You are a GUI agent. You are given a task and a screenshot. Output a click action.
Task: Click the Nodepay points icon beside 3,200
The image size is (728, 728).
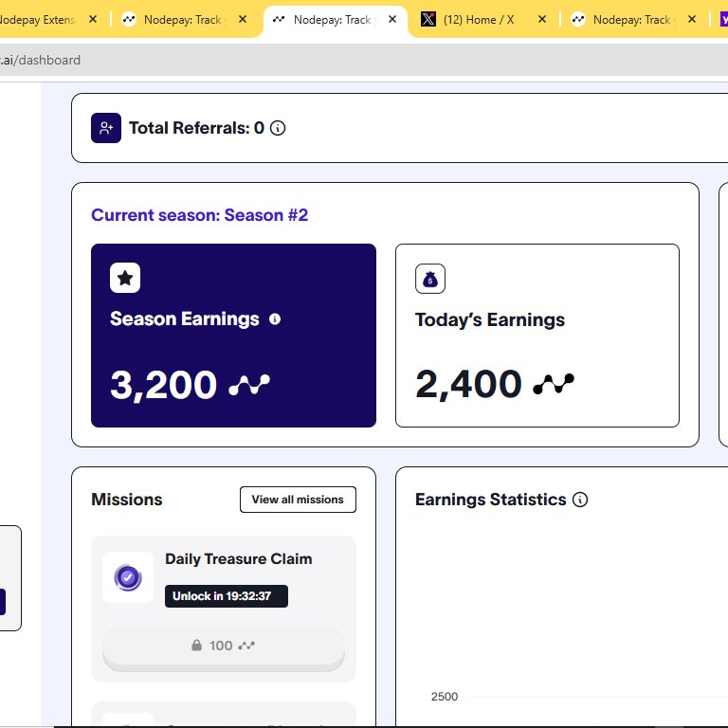(x=249, y=385)
